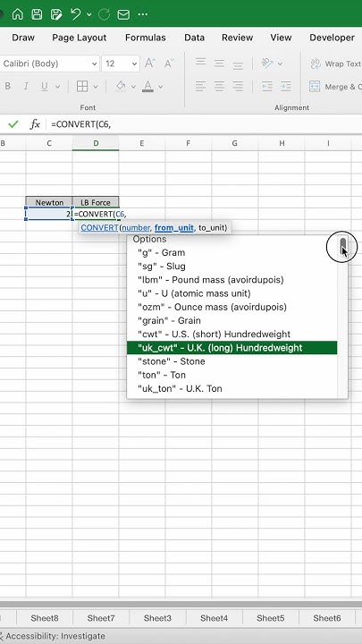Select the "stone" - Stone option
362x644 pixels.
pos(232,361)
